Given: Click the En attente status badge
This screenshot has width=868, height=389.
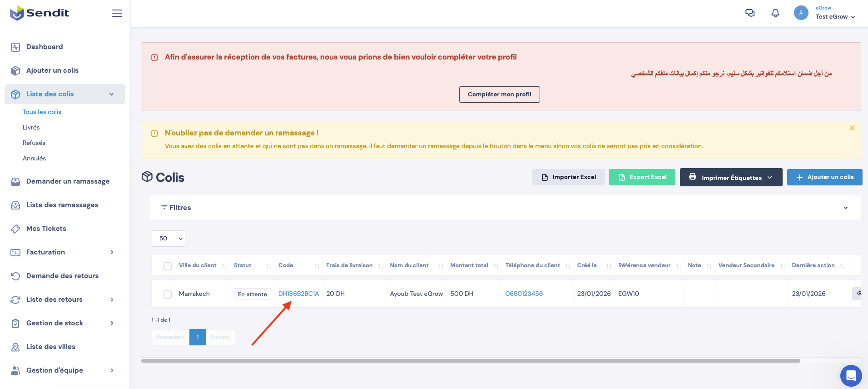Looking at the screenshot, I should coord(253,294).
